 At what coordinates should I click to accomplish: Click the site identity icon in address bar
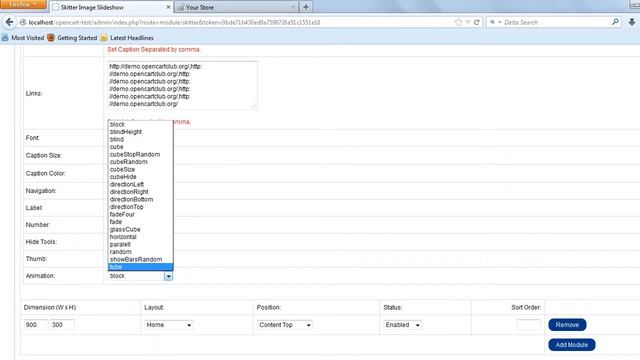[x=23, y=22]
